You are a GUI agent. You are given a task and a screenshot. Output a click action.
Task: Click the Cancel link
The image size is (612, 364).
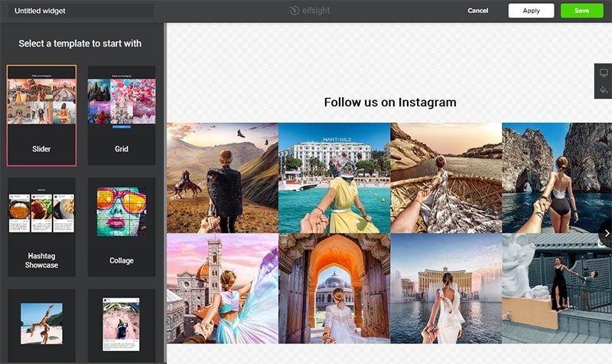[477, 11]
